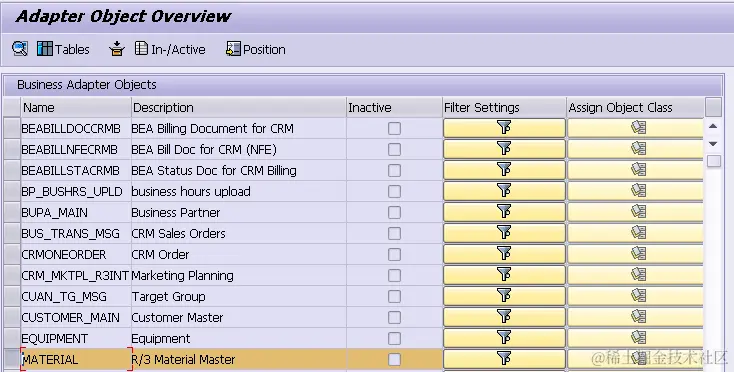The width and height of the screenshot is (734, 372).
Task: Click table configuration button at header corner
Action: pos(713,107)
